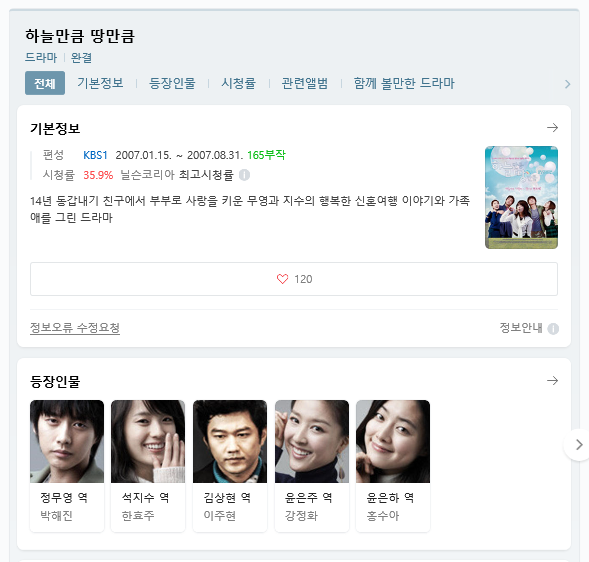Screen dimensions: 589x562
Task: Select 홍수아 cast card for 윤은하
Action: 393,466
